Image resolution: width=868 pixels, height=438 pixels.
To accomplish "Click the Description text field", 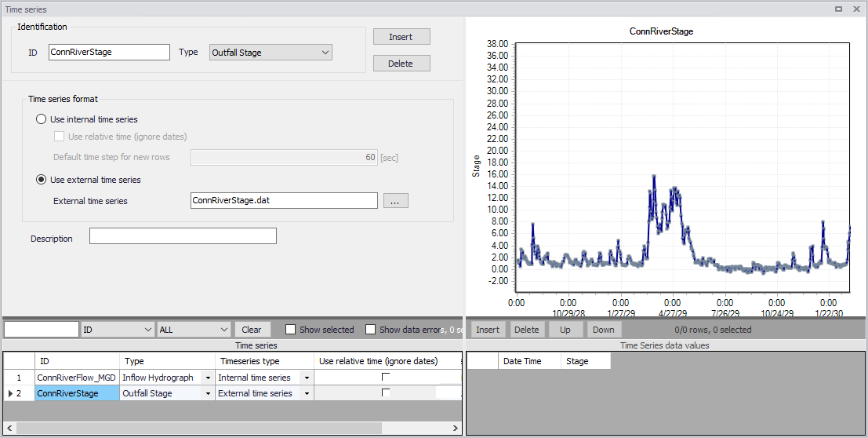I will 183,235.
